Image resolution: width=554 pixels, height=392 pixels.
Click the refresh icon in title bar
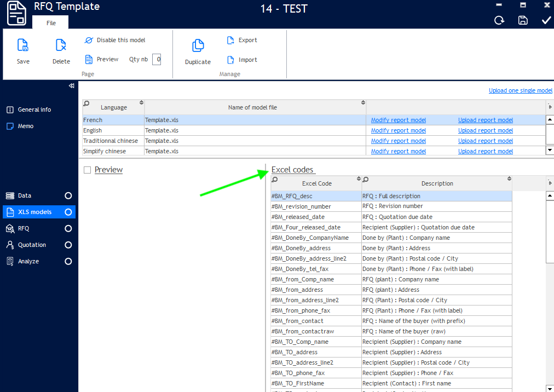click(499, 20)
